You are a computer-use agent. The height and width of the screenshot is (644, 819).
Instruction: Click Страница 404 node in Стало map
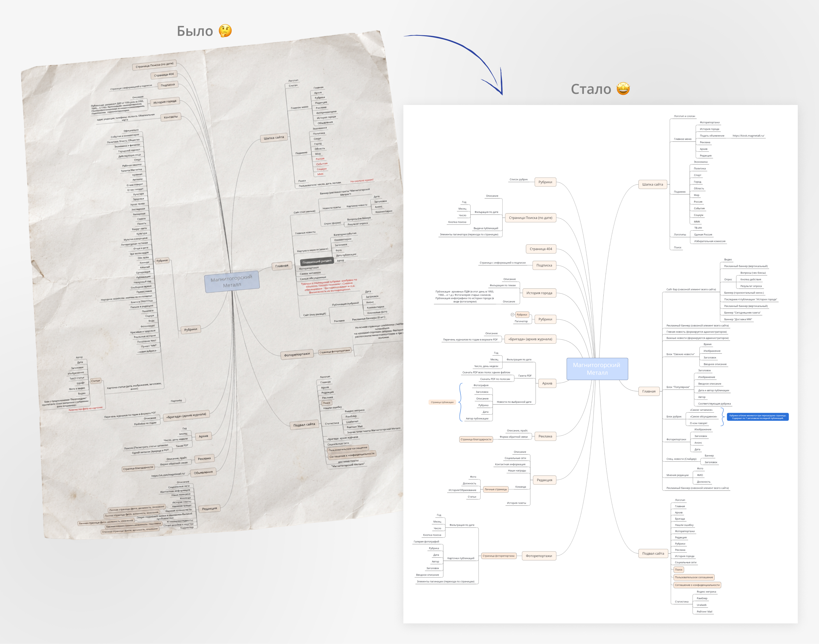click(x=541, y=249)
